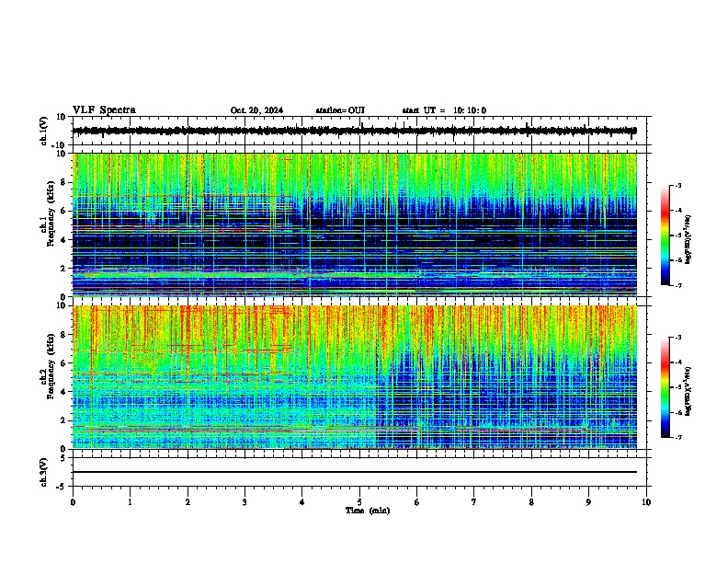The height and width of the screenshot is (563, 728).
Task: Click the flat ch.3 voltage trace line
Action: (355, 472)
